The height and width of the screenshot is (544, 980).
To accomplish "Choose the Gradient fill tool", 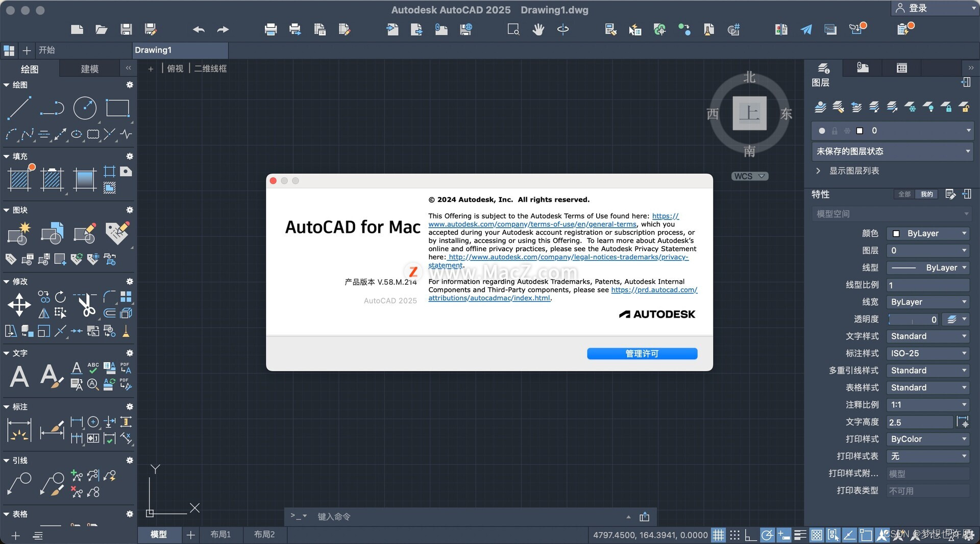I will [85, 179].
